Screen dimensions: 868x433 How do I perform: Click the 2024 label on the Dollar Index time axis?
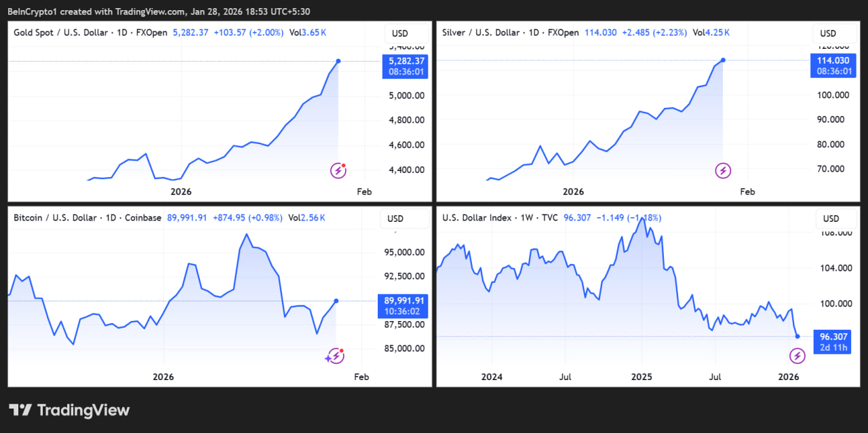click(x=492, y=377)
